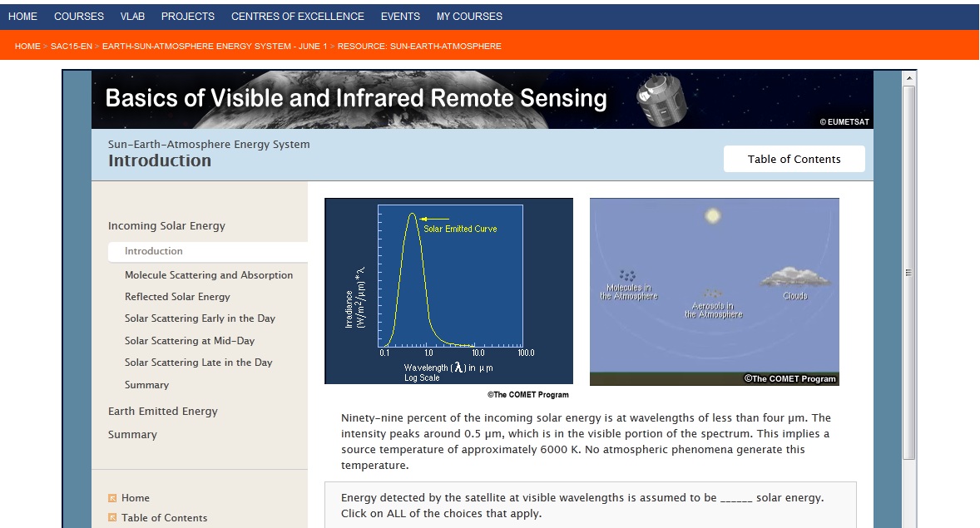Go to Reflected Solar Energy page

coord(177,297)
